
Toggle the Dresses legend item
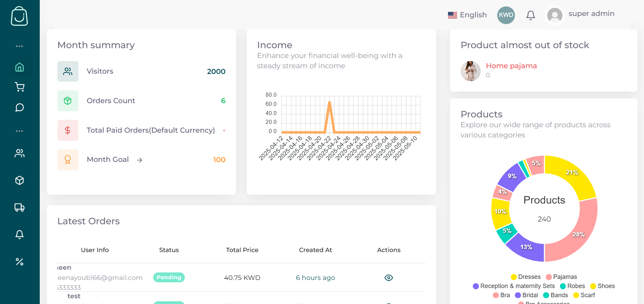pos(526,277)
